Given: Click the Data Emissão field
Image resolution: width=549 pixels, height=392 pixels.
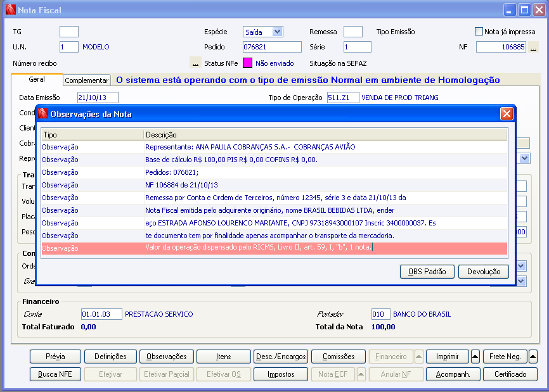Looking at the screenshot, I should point(98,98).
